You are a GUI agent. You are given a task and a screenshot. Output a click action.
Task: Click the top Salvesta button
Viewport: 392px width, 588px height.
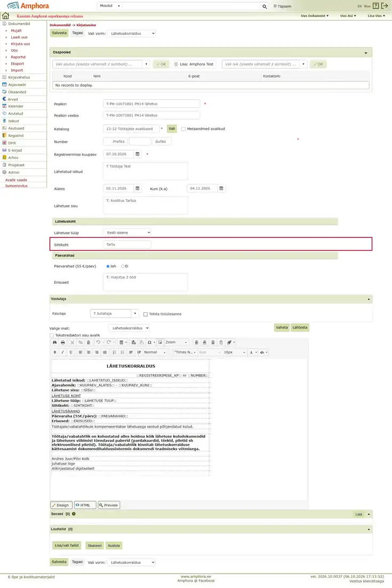click(x=59, y=33)
